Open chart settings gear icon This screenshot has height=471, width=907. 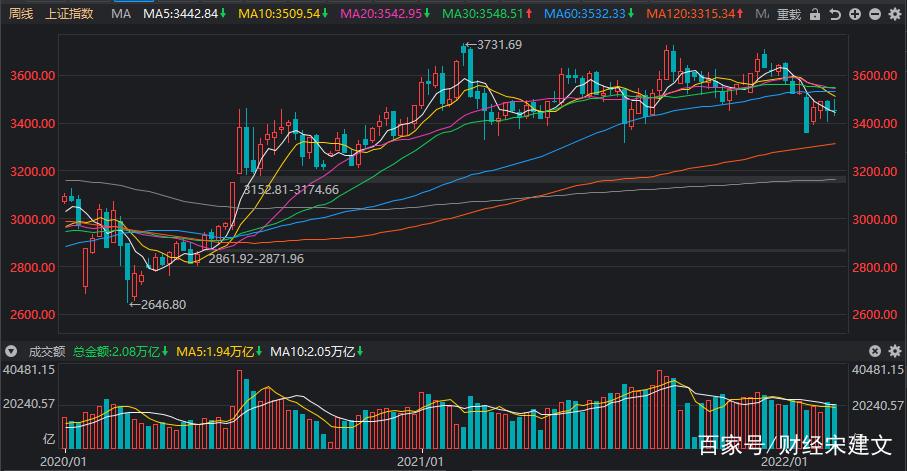point(894,15)
